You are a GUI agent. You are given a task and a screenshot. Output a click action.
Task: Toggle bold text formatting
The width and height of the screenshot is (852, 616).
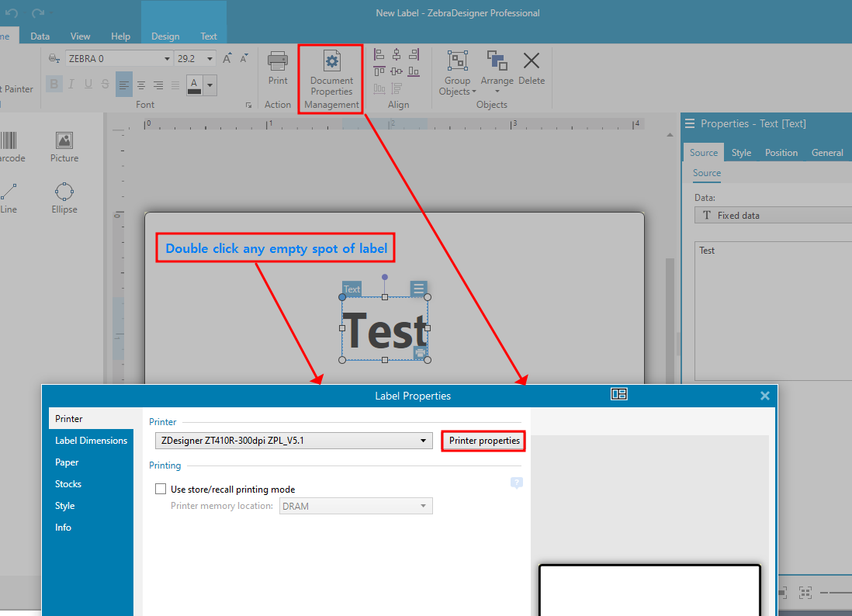[53, 85]
